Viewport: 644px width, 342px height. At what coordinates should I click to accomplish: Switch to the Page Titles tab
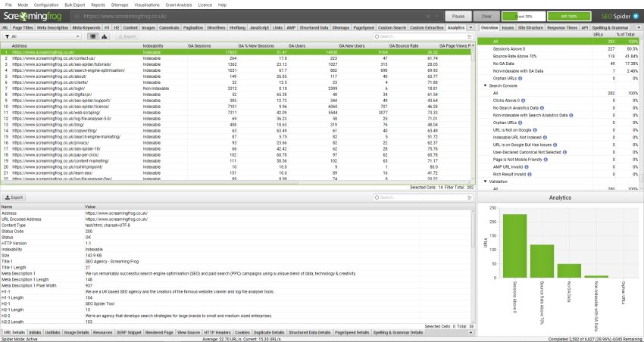pos(23,28)
